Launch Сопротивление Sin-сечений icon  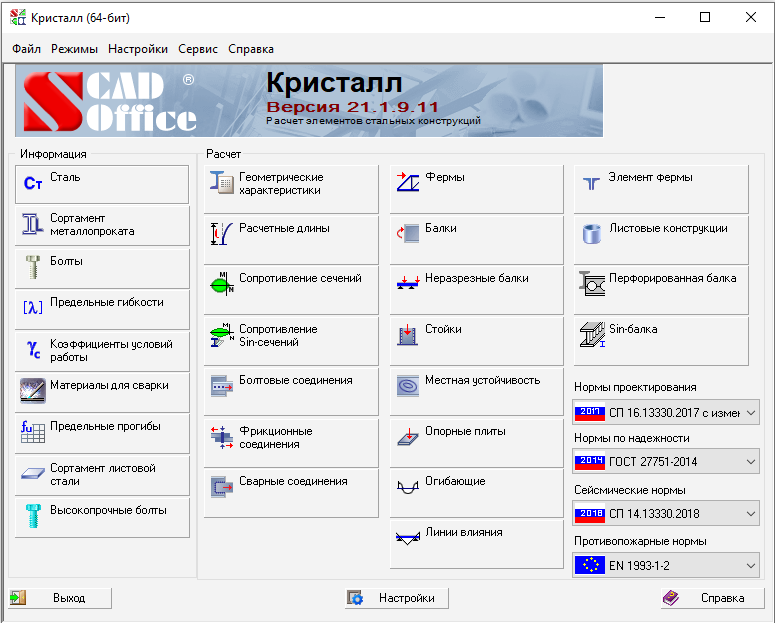pyautogui.click(x=221, y=335)
